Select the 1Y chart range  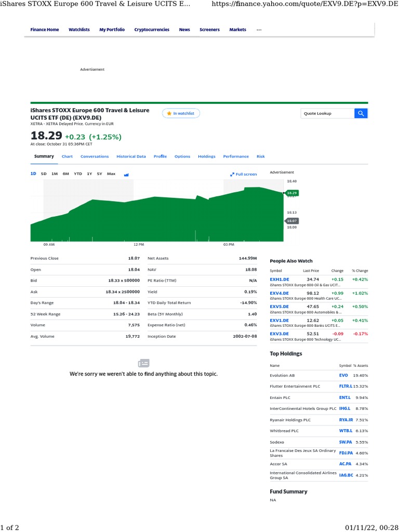point(89,174)
